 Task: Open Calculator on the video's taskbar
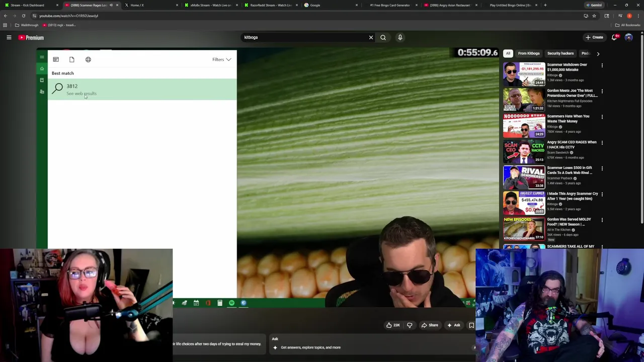(219, 303)
